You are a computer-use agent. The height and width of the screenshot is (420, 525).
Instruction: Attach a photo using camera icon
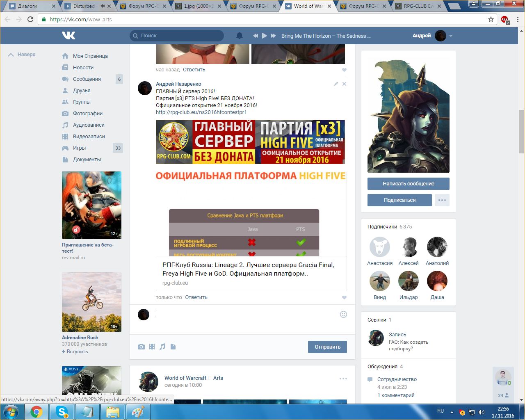(x=141, y=347)
